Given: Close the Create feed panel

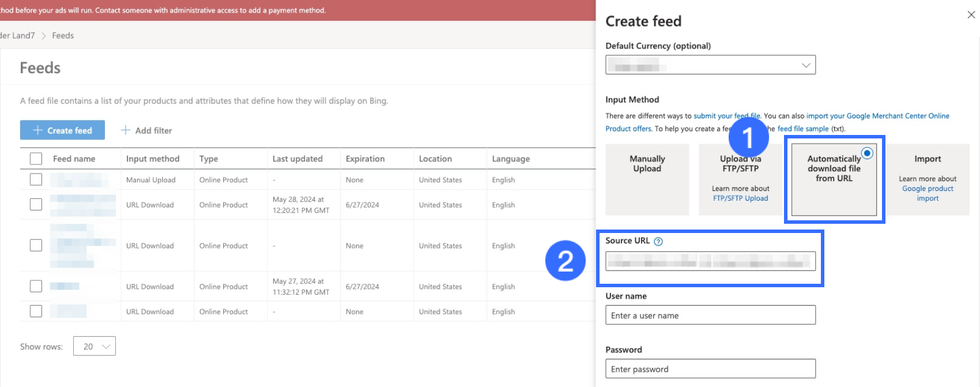Looking at the screenshot, I should point(971,15).
